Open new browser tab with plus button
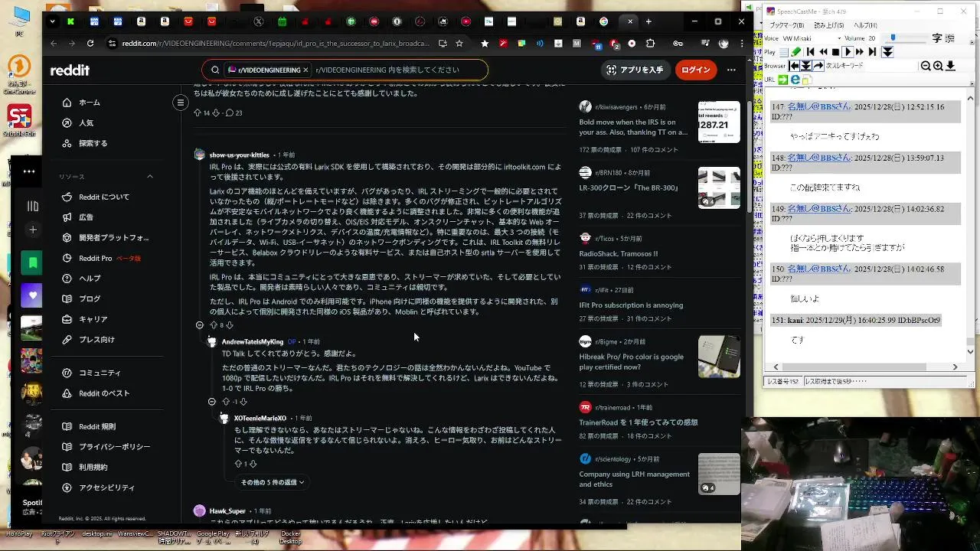Viewport: 980px width, 551px height. (648, 21)
